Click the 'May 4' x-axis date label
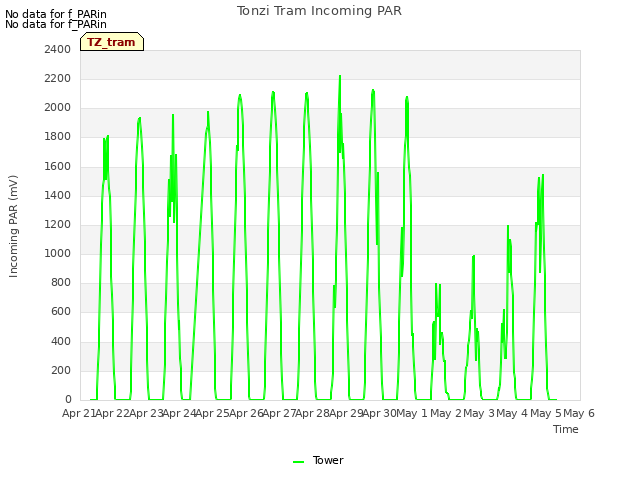The image size is (640, 480). pyautogui.click(x=513, y=413)
